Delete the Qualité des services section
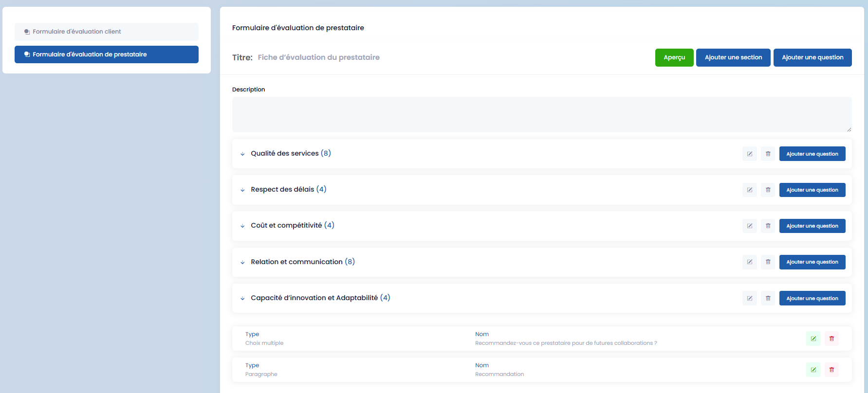The height and width of the screenshot is (393, 868). [x=768, y=154]
